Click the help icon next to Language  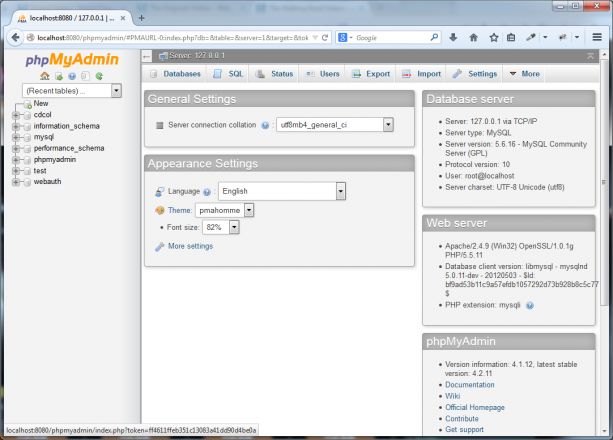pos(207,192)
